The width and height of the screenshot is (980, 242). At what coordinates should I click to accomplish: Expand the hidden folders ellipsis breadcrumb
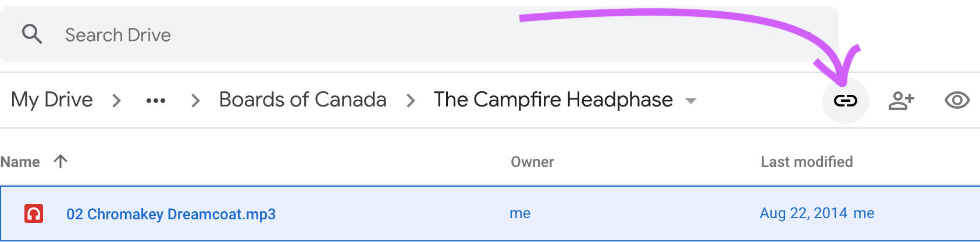tap(156, 101)
